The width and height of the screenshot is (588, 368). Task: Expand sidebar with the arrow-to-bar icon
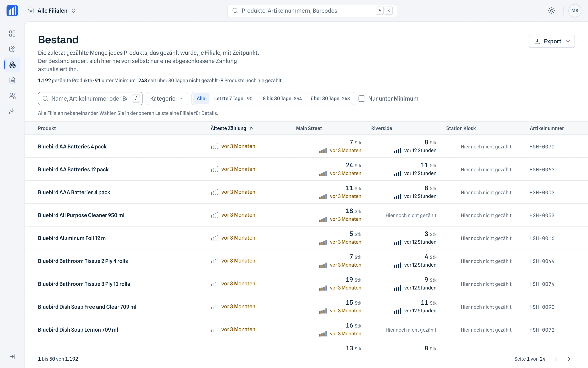pos(12,357)
